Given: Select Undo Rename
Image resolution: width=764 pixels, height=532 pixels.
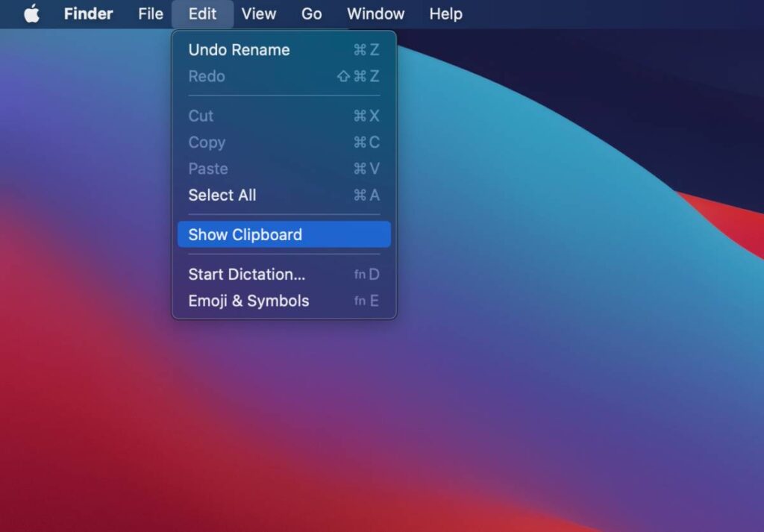Looking at the screenshot, I should coord(239,50).
